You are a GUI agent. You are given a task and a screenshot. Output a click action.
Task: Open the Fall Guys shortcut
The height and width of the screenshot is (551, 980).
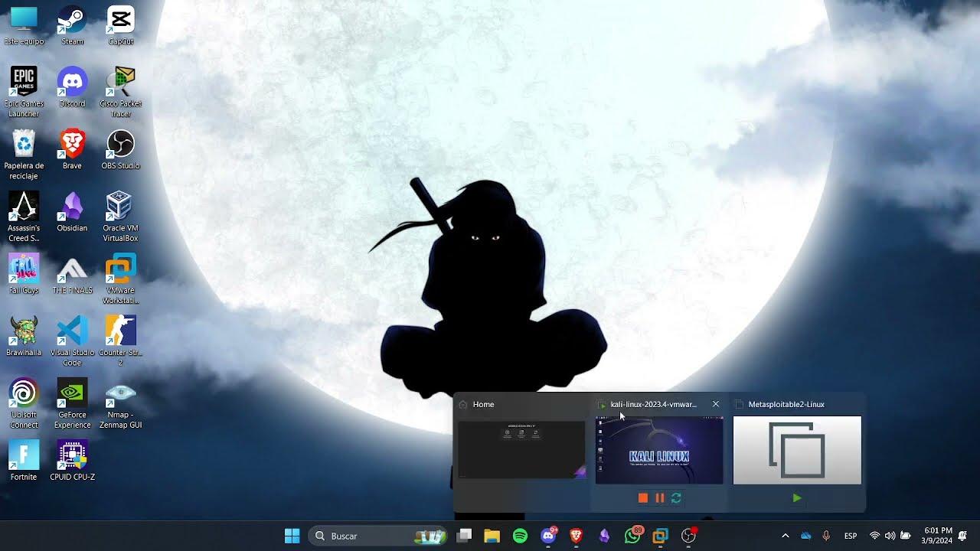[24, 274]
